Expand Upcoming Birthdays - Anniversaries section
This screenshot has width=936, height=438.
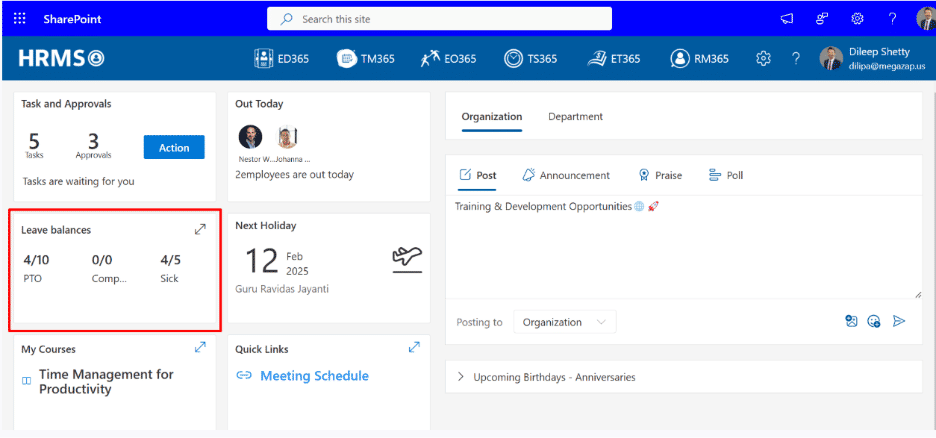(461, 377)
